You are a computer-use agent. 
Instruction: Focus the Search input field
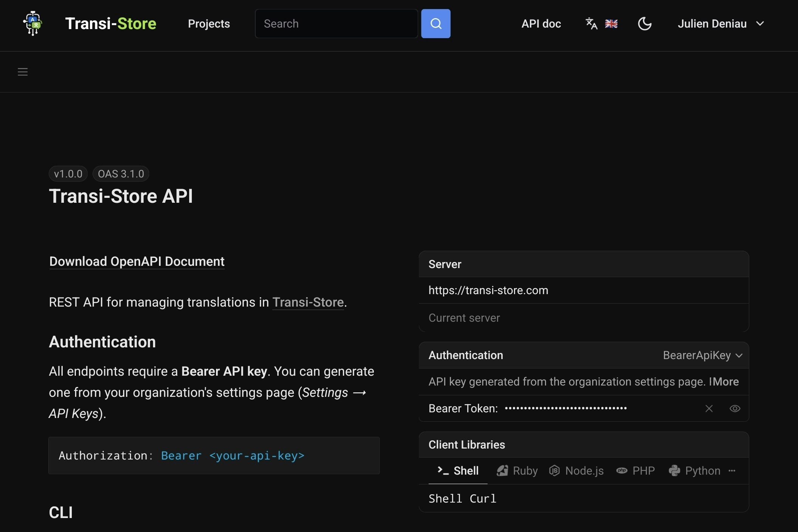(336, 24)
